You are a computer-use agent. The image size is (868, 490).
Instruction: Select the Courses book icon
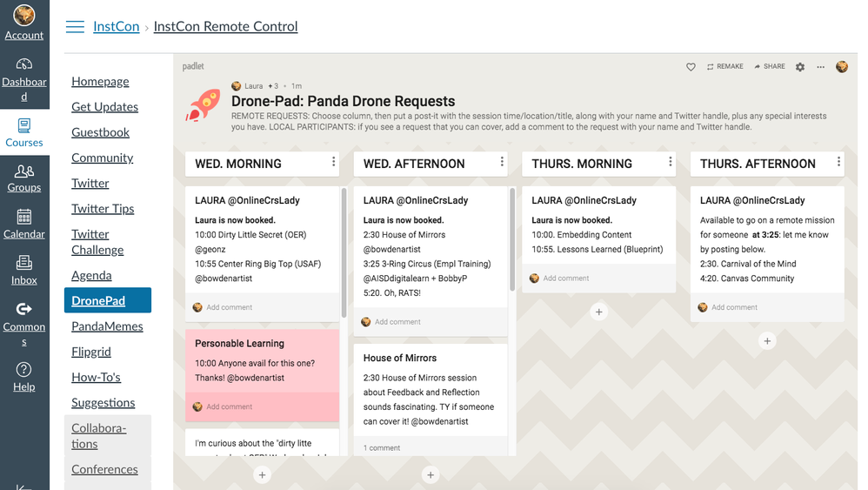23,125
